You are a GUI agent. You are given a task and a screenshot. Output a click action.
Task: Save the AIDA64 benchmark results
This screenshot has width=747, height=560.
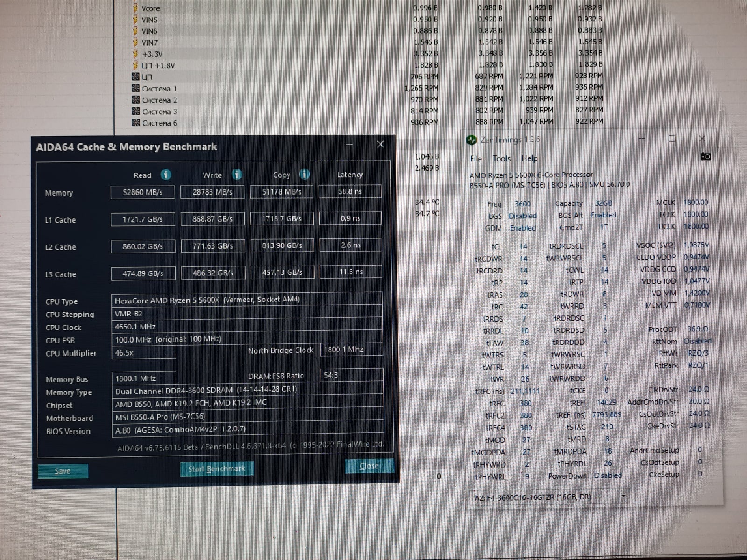coord(63,471)
